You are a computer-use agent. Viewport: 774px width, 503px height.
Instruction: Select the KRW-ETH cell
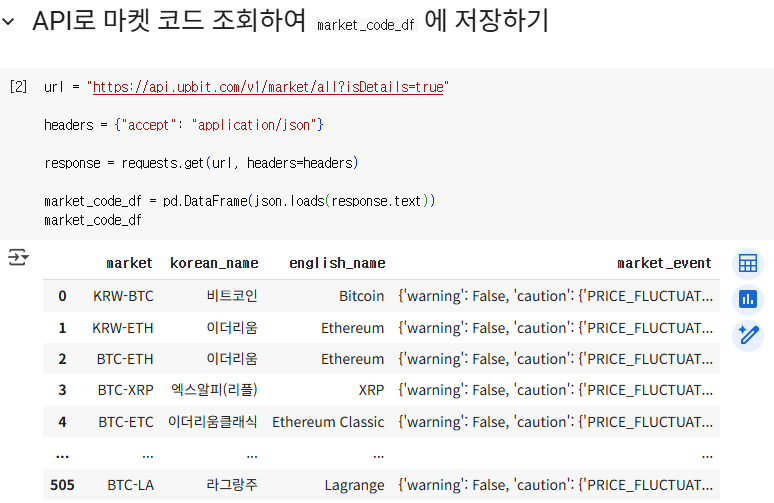[x=122, y=328]
